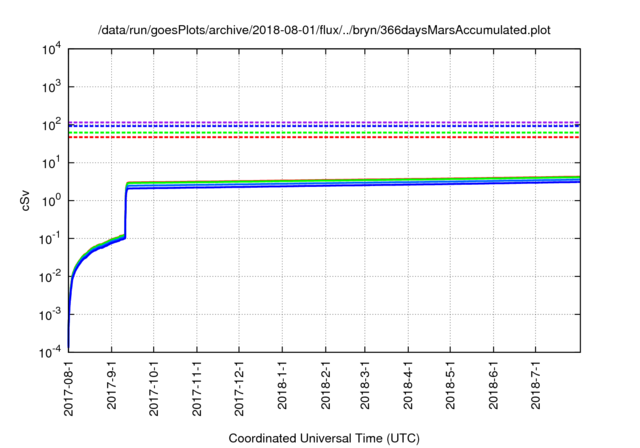Select the 2017-08-1 date tick label
The height and width of the screenshot is (448, 640).
pos(69,388)
